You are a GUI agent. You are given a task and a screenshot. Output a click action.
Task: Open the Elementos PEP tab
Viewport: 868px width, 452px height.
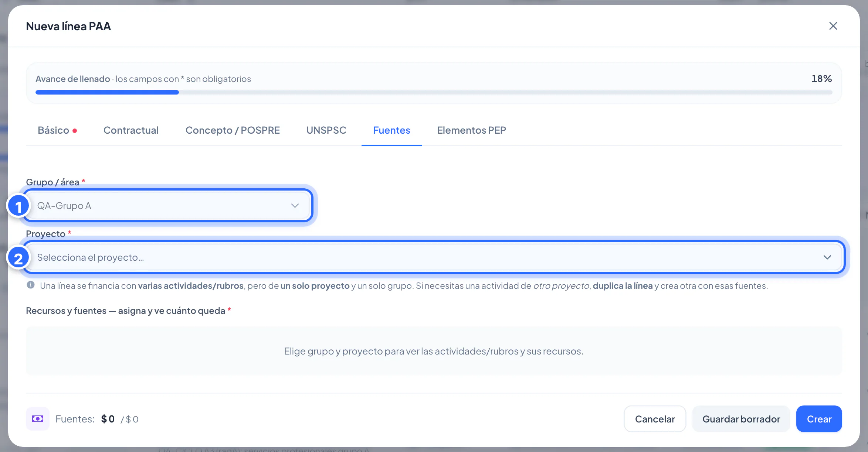click(471, 130)
